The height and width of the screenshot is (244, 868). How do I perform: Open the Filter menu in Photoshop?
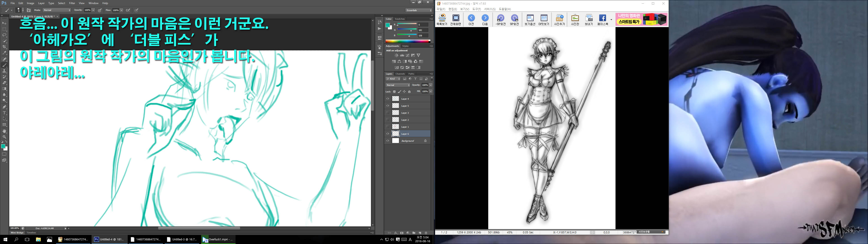click(x=72, y=3)
